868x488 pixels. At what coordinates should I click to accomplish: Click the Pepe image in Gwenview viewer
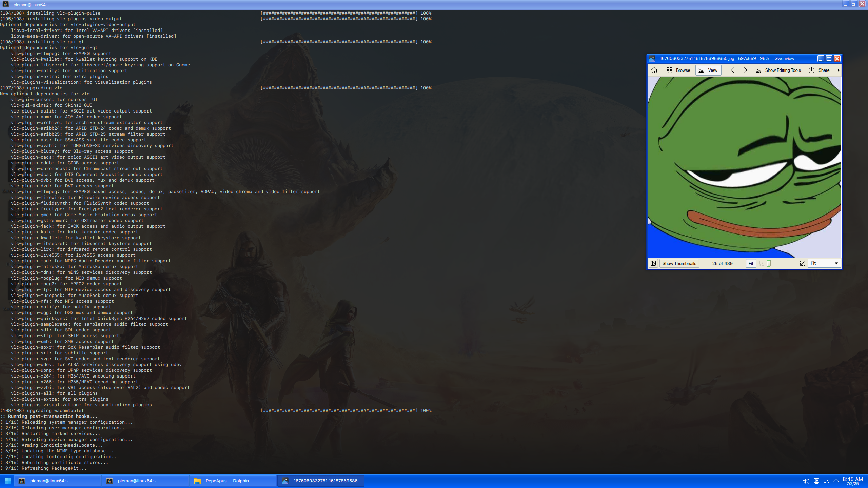pyautogui.click(x=744, y=167)
